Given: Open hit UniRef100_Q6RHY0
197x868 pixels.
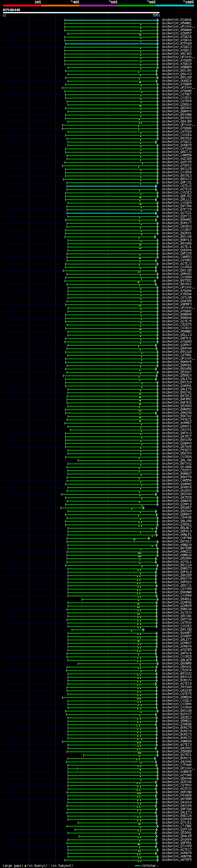Looking at the screenshot, I should (176, 111).
